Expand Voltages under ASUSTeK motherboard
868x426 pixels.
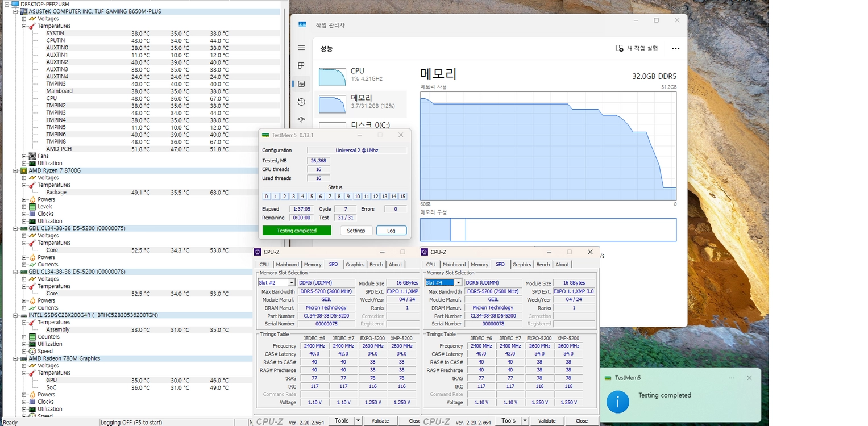pyautogui.click(x=24, y=19)
